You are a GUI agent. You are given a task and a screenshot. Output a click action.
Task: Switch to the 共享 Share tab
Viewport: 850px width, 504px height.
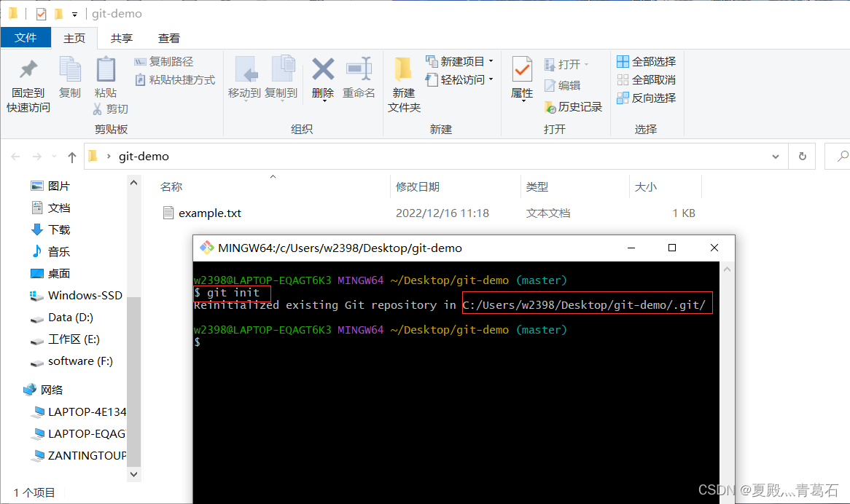122,39
